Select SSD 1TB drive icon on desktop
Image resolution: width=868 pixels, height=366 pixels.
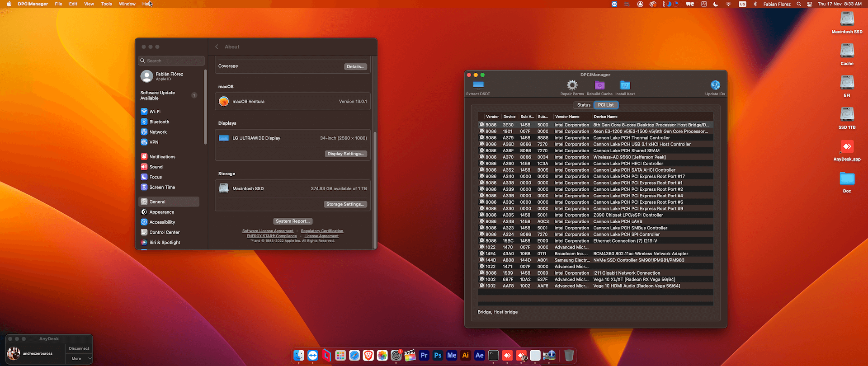pyautogui.click(x=847, y=114)
